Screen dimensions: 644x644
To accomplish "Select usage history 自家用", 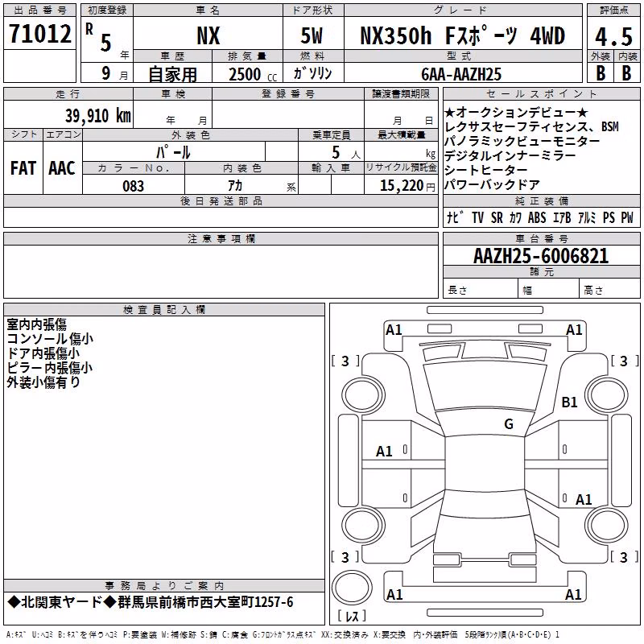I will [x=172, y=74].
